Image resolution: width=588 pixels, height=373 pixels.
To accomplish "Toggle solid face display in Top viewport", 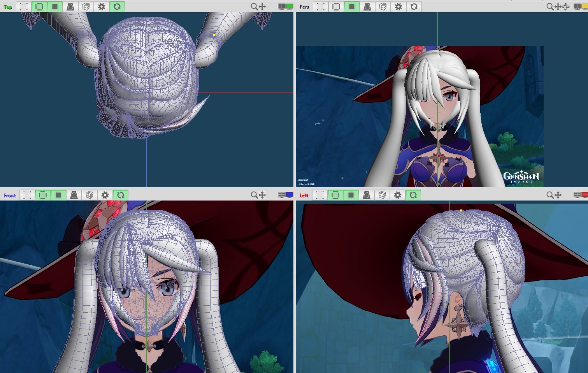I will [x=55, y=7].
